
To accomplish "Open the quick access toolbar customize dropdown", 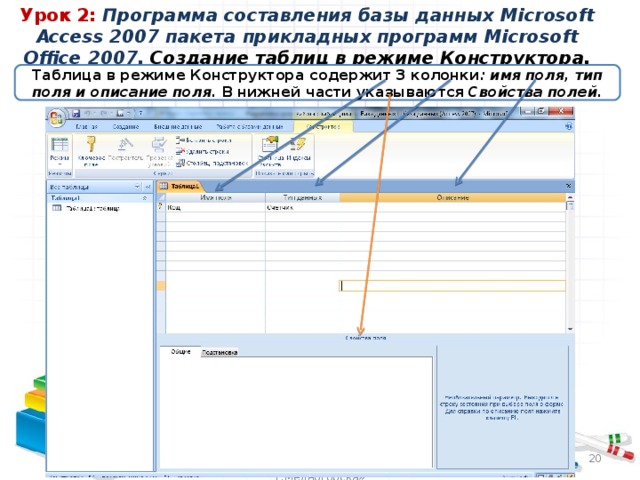I will coord(141,113).
